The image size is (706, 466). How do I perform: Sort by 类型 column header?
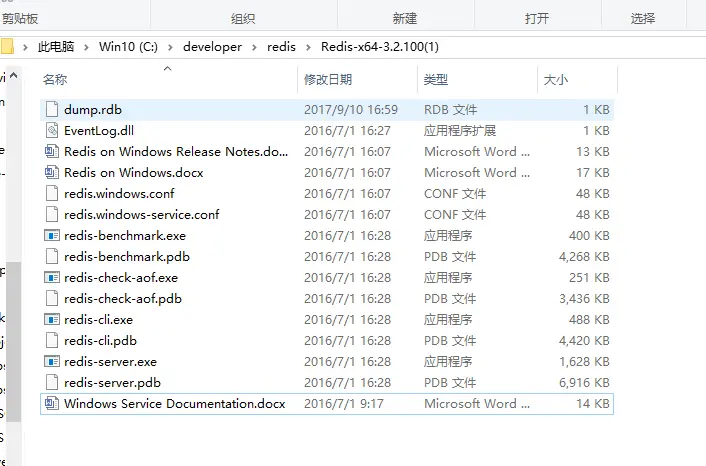click(x=436, y=80)
